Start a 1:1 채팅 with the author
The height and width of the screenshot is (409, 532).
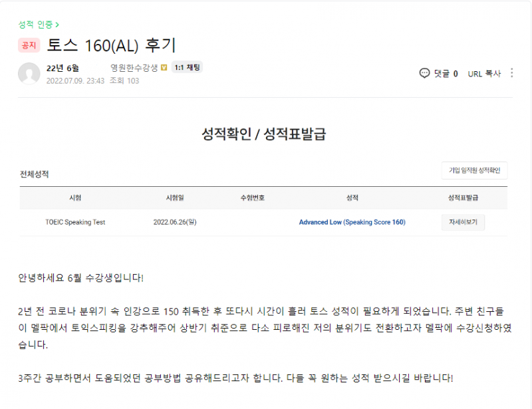click(187, 67)
